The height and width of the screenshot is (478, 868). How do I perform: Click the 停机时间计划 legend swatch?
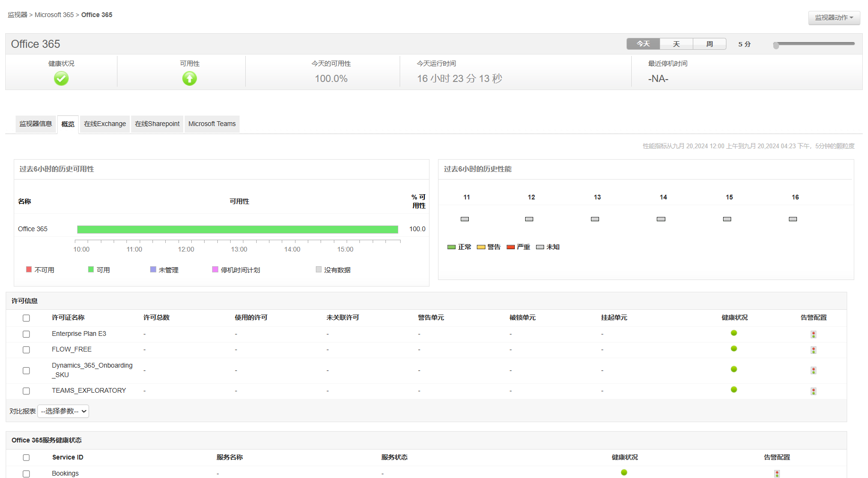(x=215, y=270)
